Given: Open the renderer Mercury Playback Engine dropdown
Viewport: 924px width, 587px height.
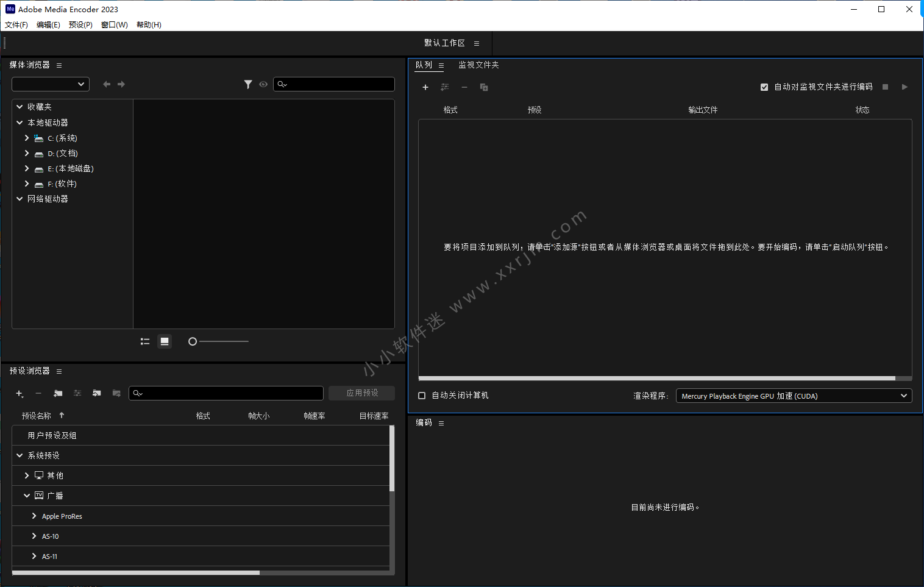Looking at the screenshot, I should point(794,396).
